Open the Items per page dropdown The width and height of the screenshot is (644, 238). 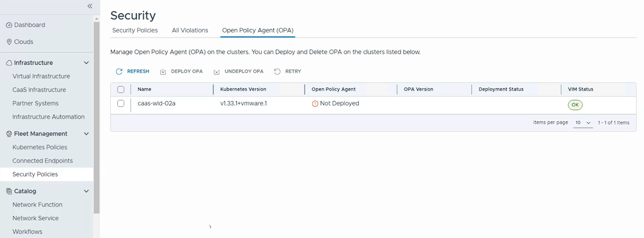pos(583,123)
